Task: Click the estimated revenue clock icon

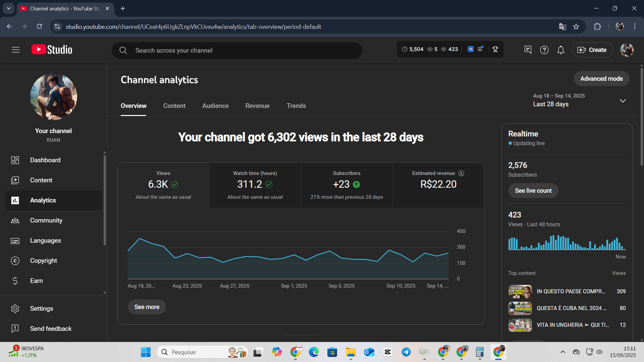Action: 461,173
